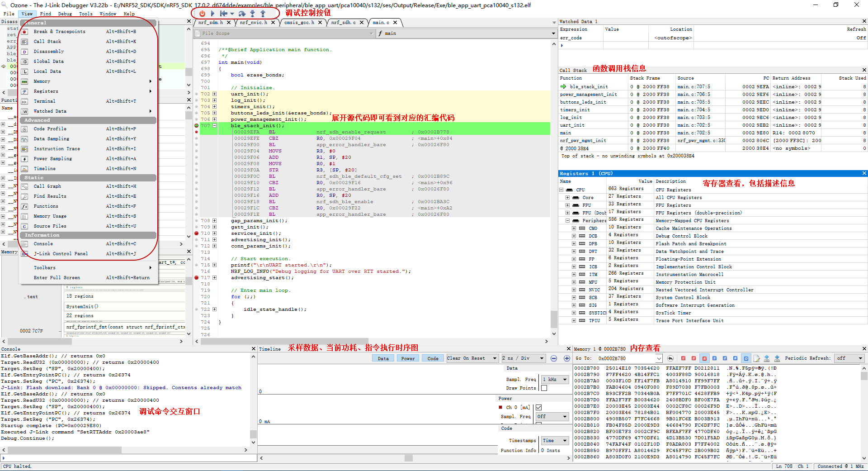Select blue 1-byte items-per-row icon in Memory

(x=715, y=358)
